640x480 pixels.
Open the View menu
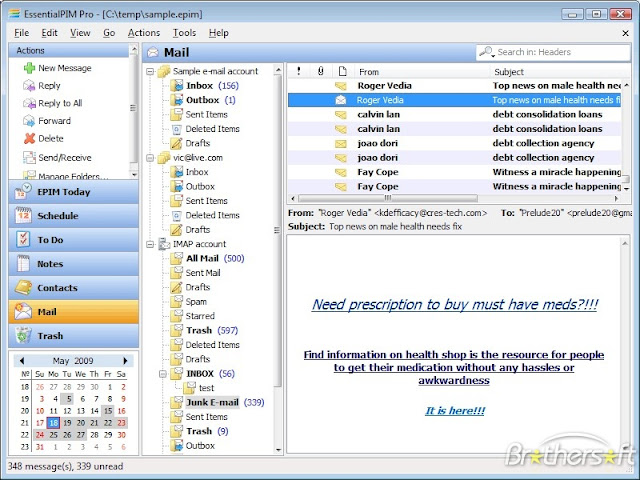[80, 33]
